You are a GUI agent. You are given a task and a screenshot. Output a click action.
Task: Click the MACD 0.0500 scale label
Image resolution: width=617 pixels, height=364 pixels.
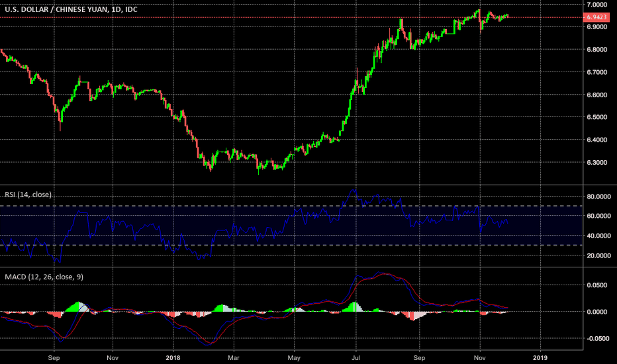pyautogui.click(x=597, y=285)
